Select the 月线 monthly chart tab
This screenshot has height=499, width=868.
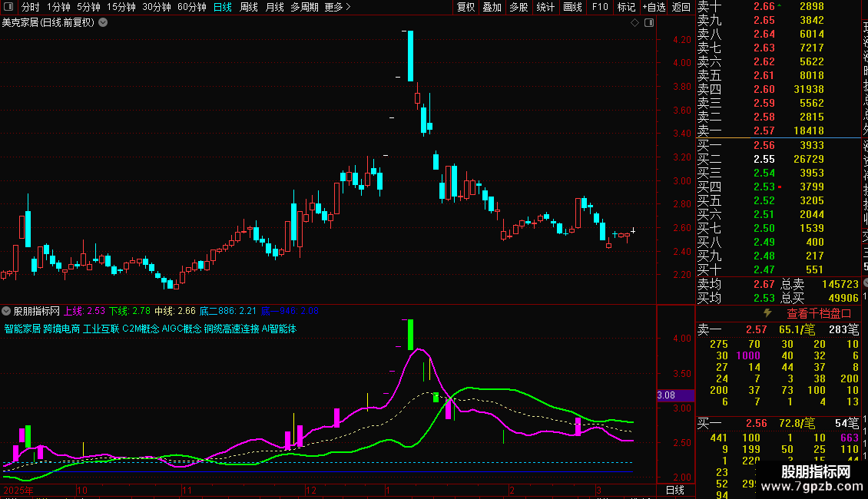(274, 7)
